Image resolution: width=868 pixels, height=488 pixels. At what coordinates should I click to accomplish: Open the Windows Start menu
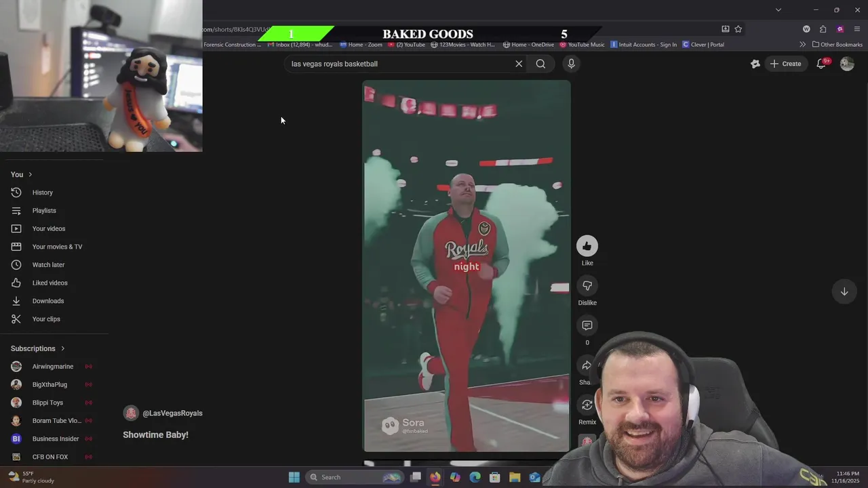pyautogui.click(x=294, y=477)
